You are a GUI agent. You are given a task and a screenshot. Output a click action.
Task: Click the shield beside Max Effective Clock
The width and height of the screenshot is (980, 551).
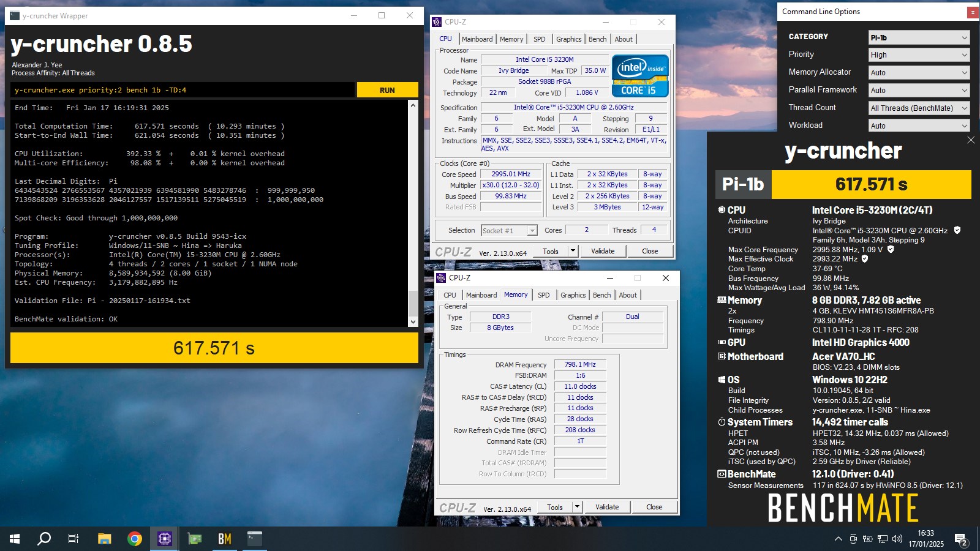[x=865, y=258]
